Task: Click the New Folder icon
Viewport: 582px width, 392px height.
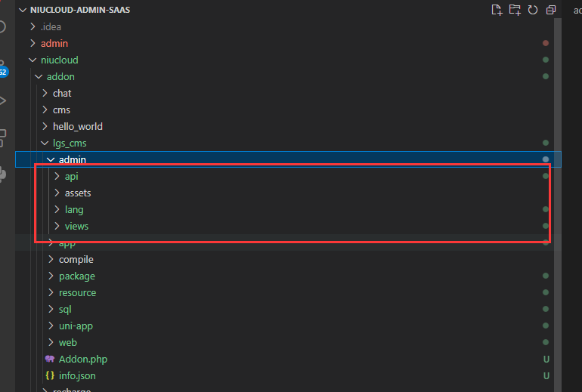Action: [515, 10]
